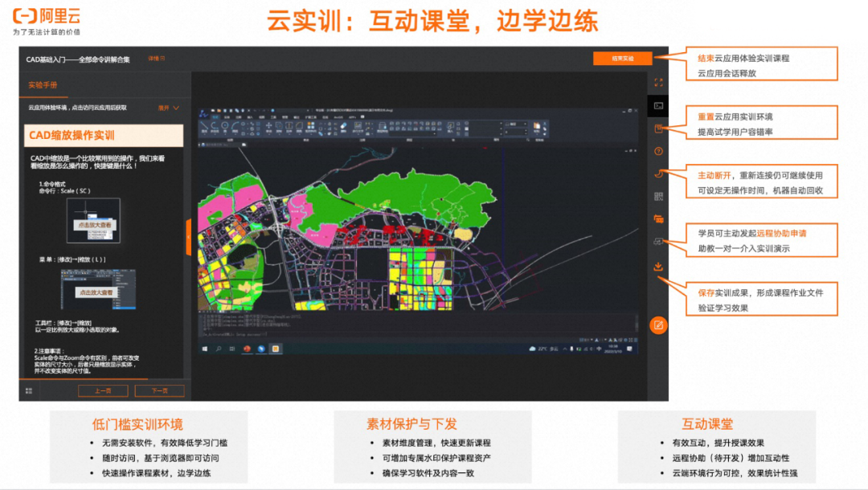
Task: Click heading 互动课堂 at bottom right
Action: 707,424
